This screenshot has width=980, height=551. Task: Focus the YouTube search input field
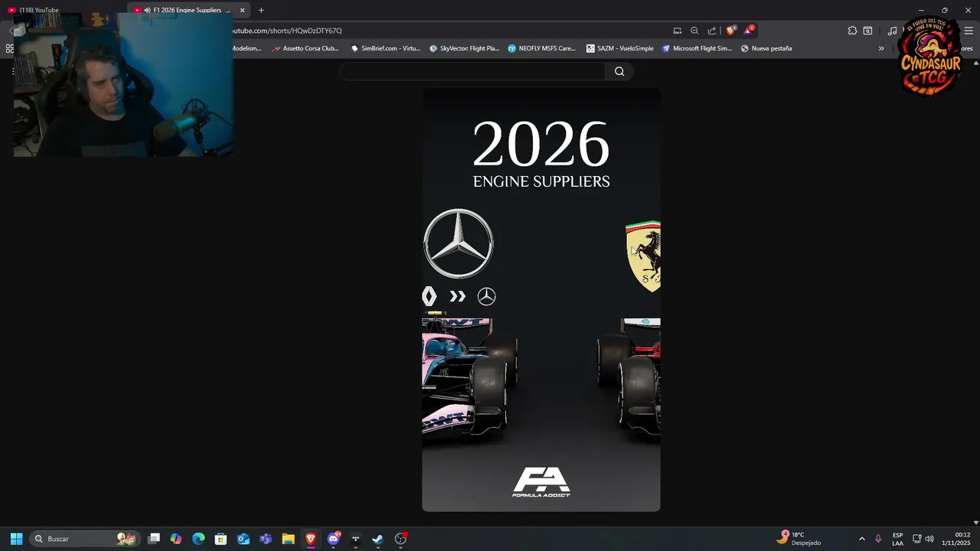tap(472, 71)
